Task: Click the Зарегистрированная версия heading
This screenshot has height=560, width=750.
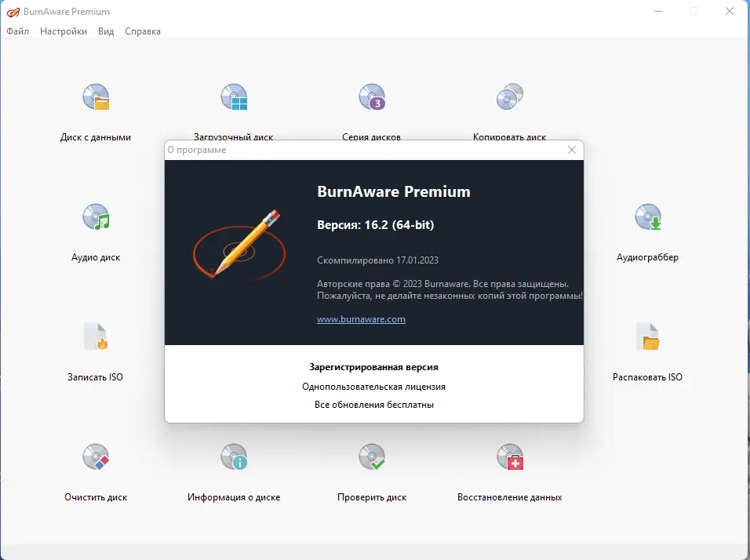Action: [x=374, y=367]
